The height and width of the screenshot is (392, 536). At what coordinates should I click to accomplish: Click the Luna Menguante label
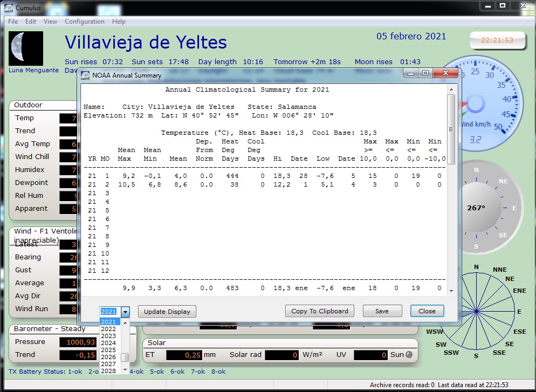point(33,70)
